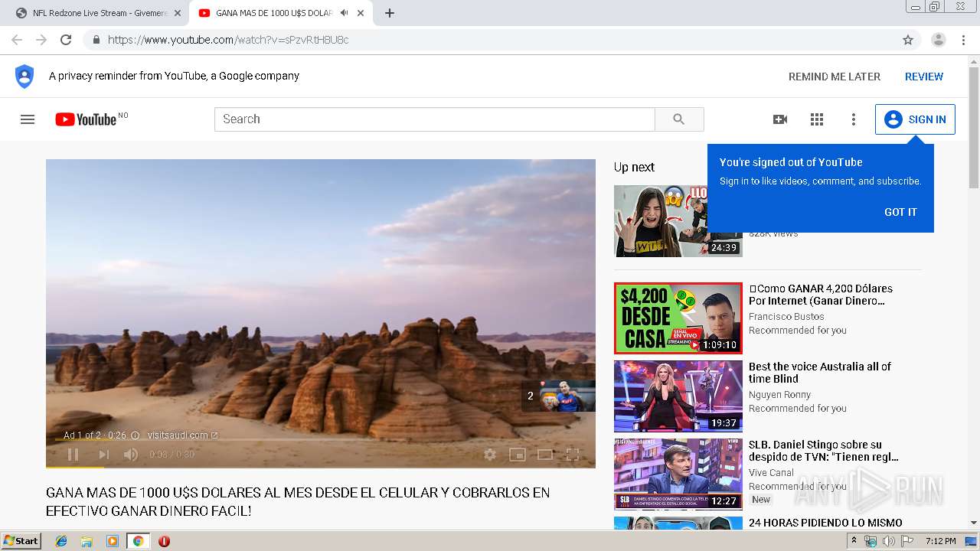Click the search magnifier button
The image size is (980, 551).
point(679,119)
